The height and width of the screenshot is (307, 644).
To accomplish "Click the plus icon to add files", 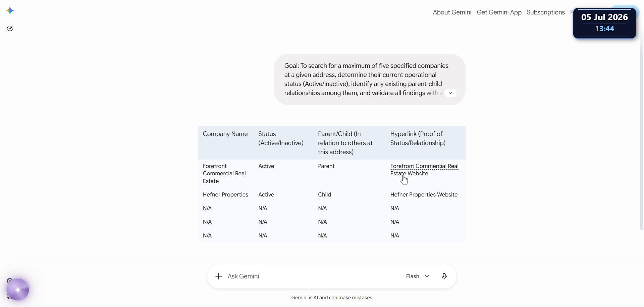I will (219, 276).
